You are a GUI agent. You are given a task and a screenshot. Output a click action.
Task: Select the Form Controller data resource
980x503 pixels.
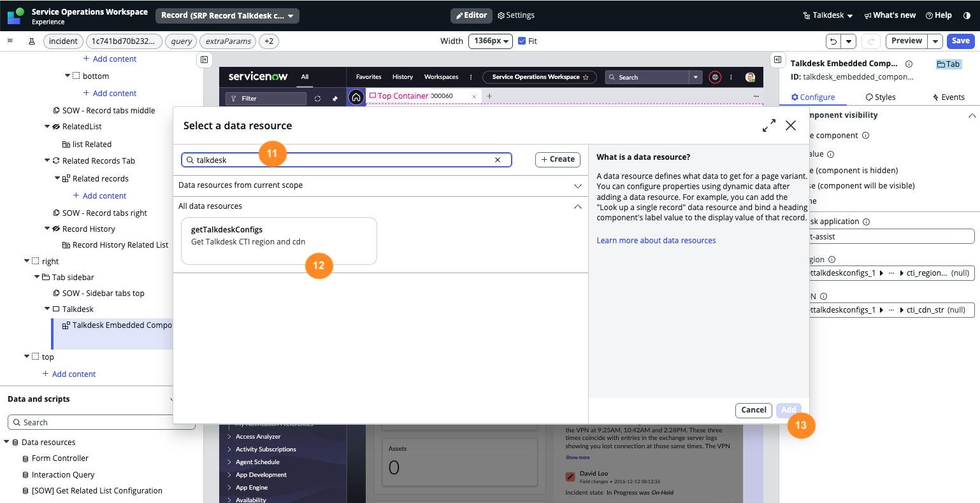[x=60, y=458]
